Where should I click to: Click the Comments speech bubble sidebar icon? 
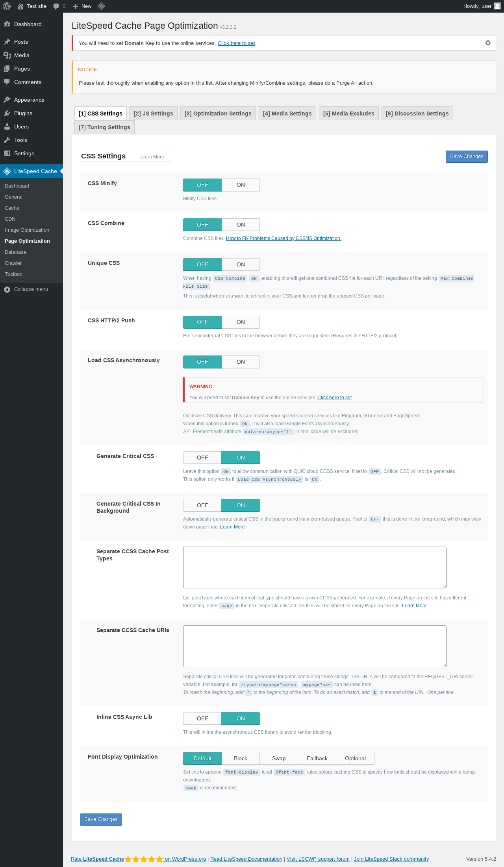click(x=7, y=82)
